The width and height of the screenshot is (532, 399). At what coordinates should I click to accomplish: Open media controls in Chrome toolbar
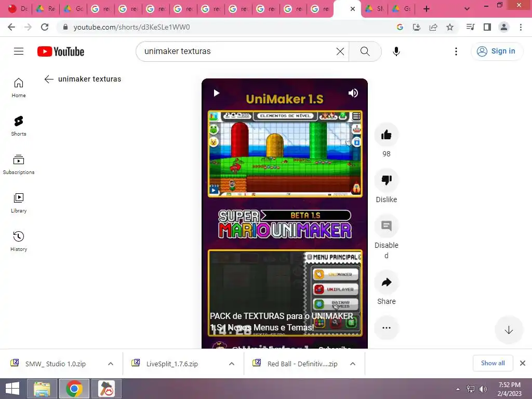pos(470,27)
